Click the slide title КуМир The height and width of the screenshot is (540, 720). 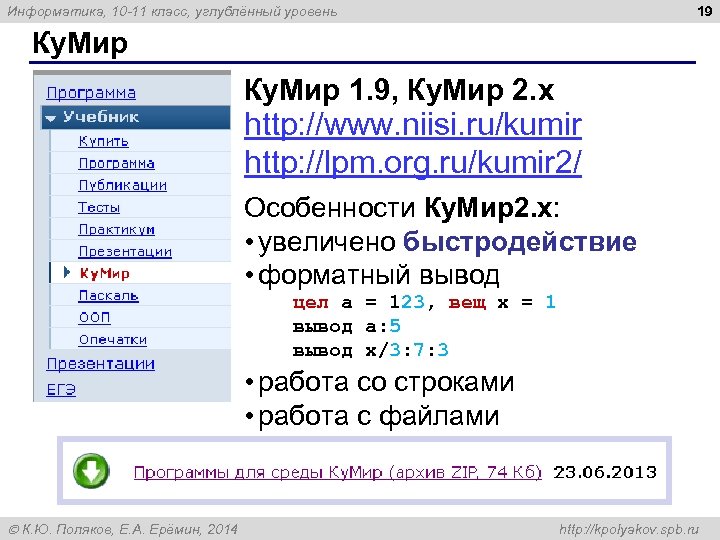80,43
